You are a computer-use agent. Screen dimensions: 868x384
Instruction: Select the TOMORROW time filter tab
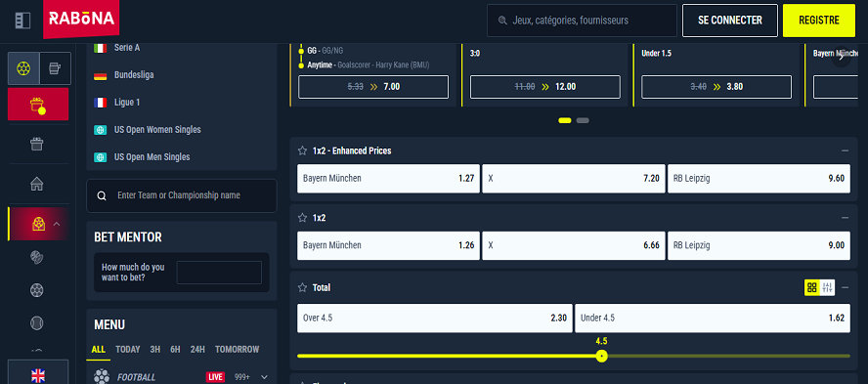click(x=237, y=350)
